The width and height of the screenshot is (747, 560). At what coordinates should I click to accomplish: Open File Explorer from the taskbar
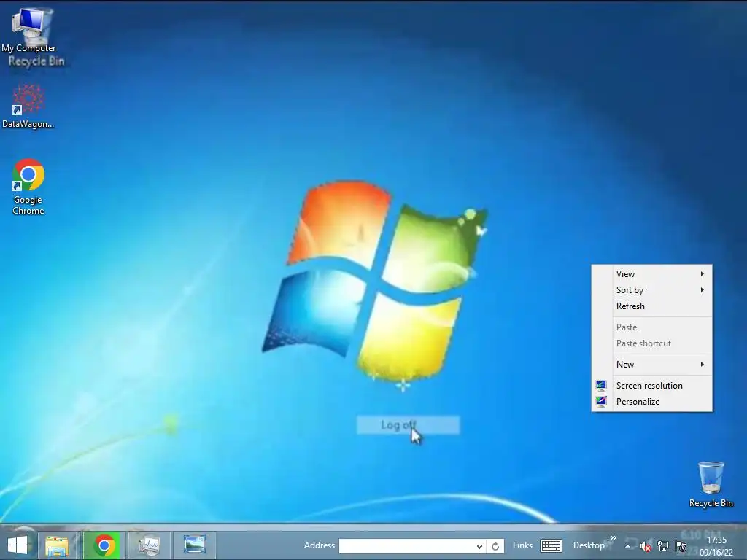[x=57, y=545]
